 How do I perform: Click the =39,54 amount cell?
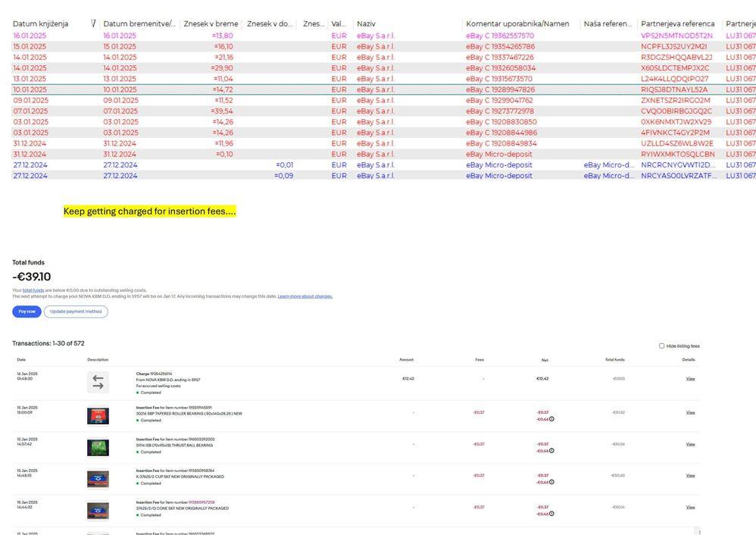tap(222, 111)
